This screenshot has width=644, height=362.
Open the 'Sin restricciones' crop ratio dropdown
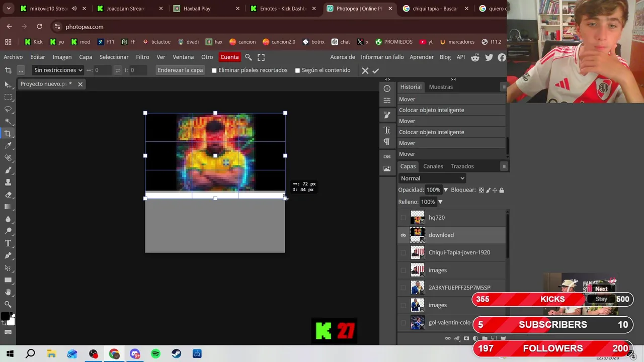[58, 70]
